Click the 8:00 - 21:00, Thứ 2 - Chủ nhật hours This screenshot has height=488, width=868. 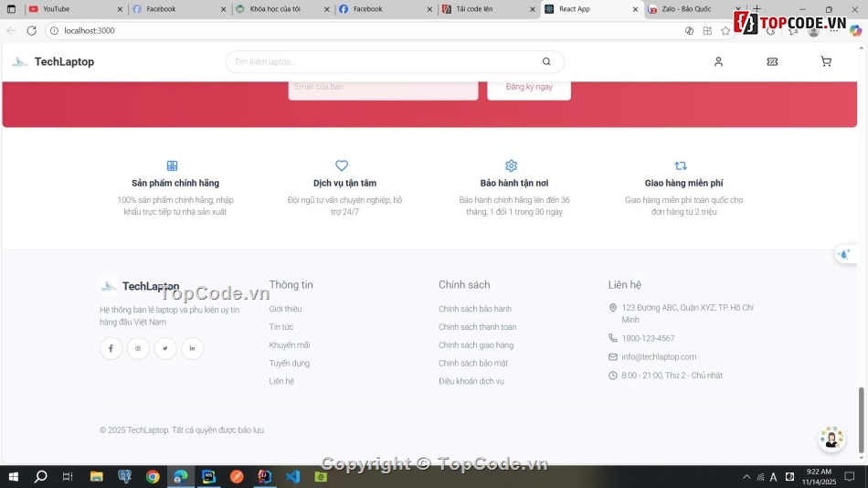[x=672, y=376]
